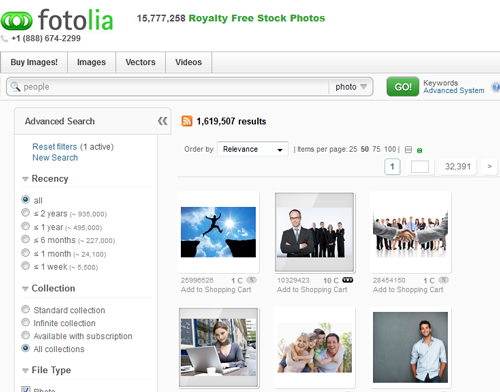
Task: Click the '1,619,507 results' text
Action: point(231,121)
